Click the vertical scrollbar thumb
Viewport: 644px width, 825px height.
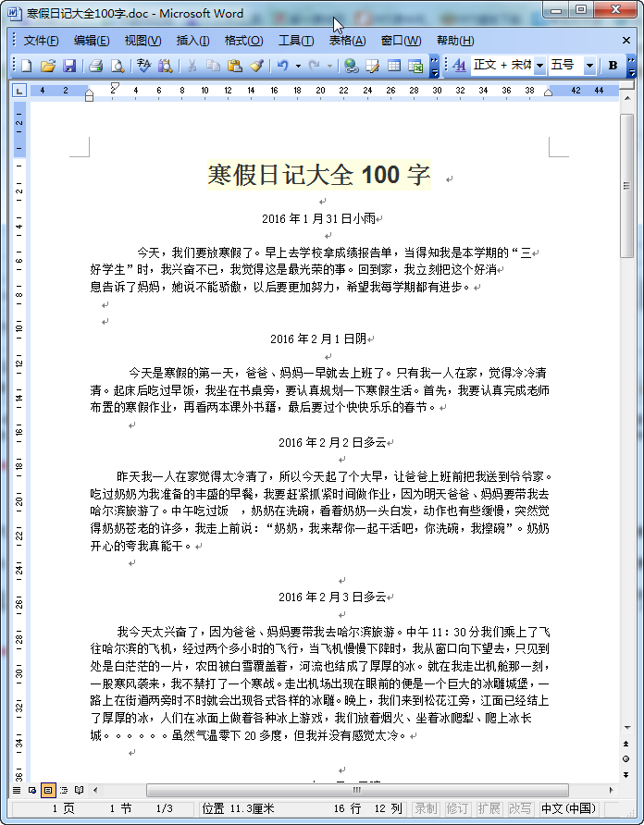tap(626, 185)
